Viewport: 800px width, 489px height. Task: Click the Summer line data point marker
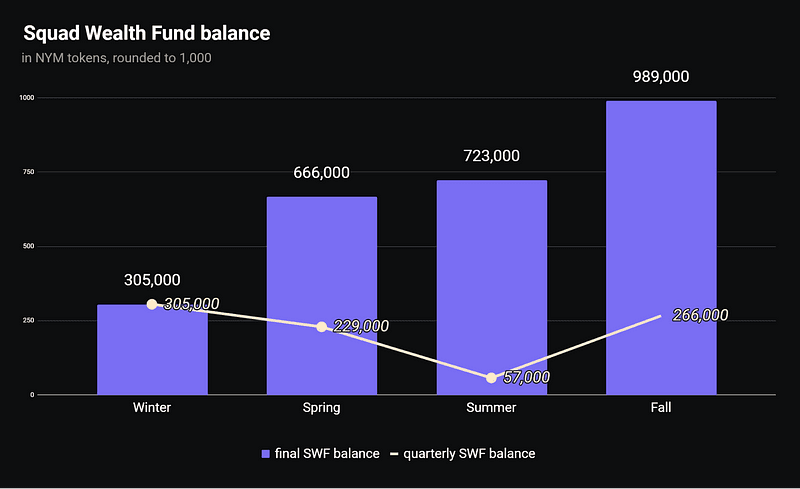[491, 378]
